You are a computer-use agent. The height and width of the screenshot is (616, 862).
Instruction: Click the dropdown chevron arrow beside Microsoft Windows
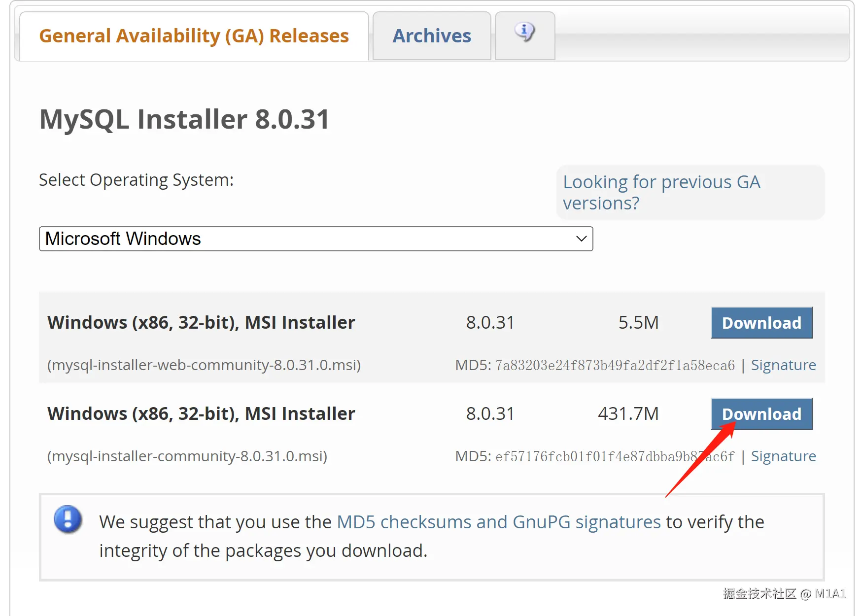coord(581,239)
